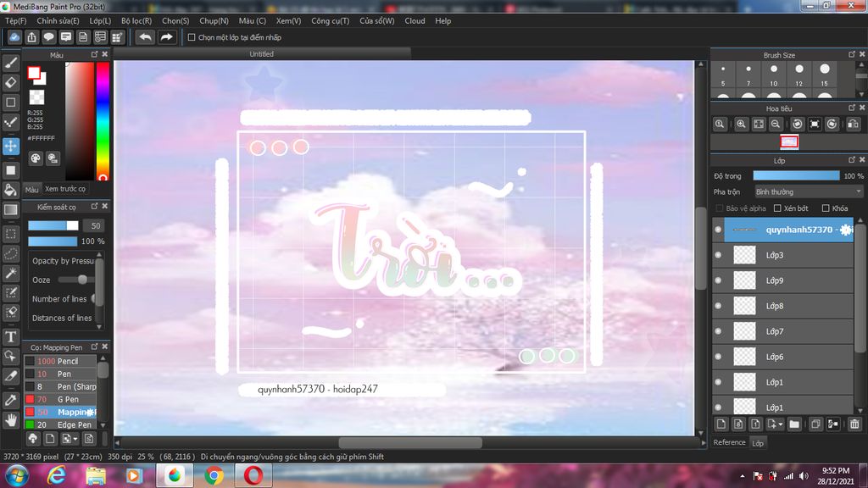Select the Pencil brush
Viewport: 868px width, 488px height.
[60, 361]
